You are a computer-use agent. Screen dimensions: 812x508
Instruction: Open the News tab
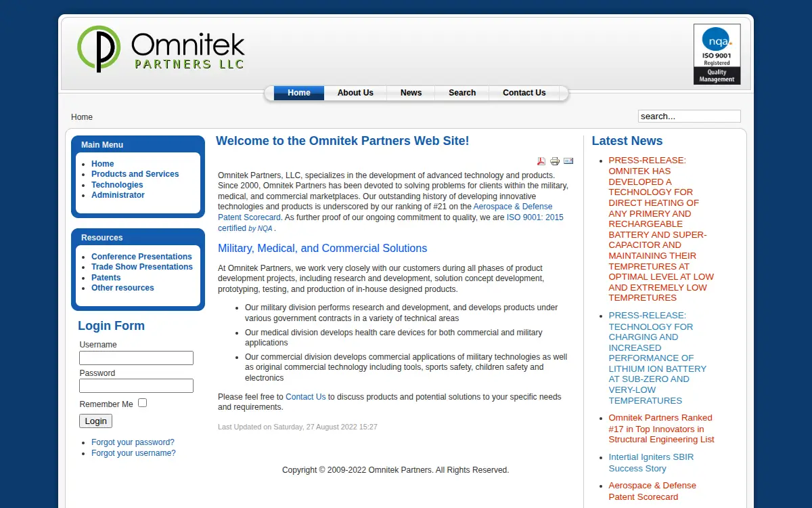411,93
